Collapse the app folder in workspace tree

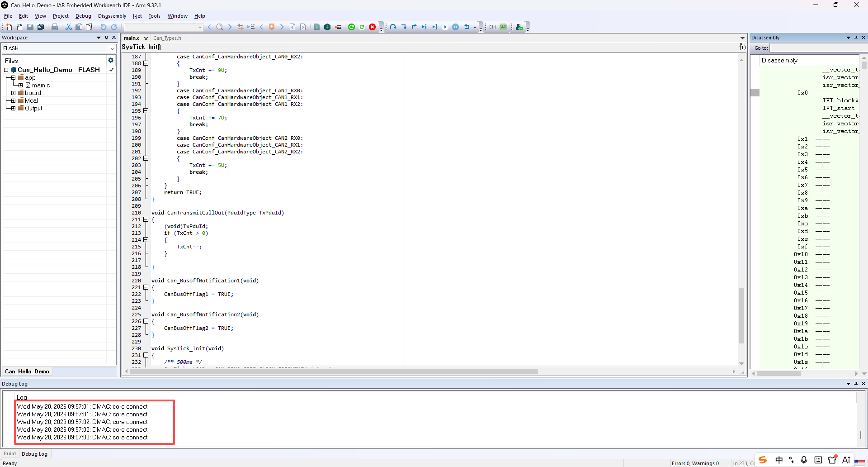(14, 78)
